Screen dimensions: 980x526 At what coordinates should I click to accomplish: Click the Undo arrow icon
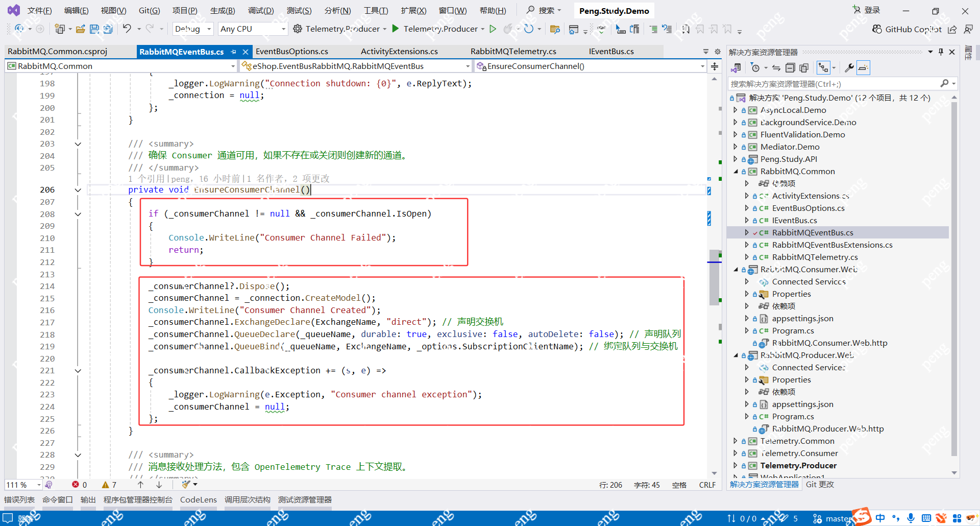click(127, 29)
